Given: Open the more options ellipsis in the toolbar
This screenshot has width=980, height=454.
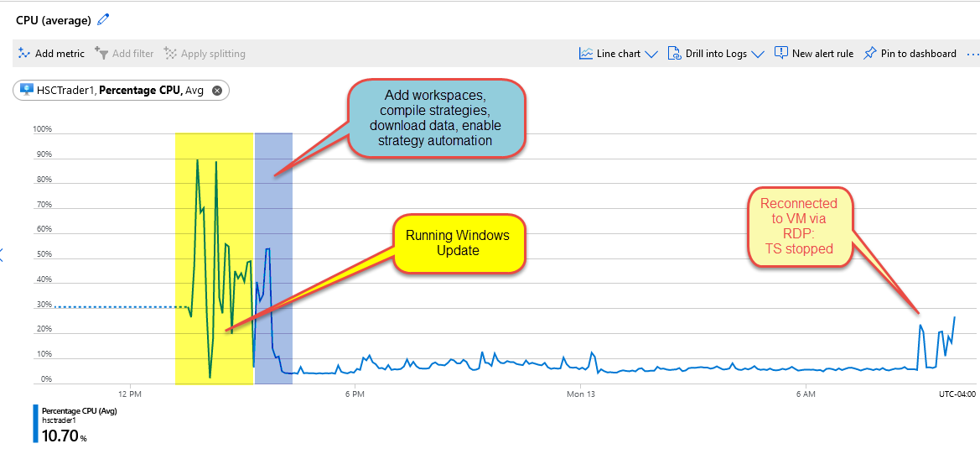Looking at the screenshot, I should tap(972, 55).
